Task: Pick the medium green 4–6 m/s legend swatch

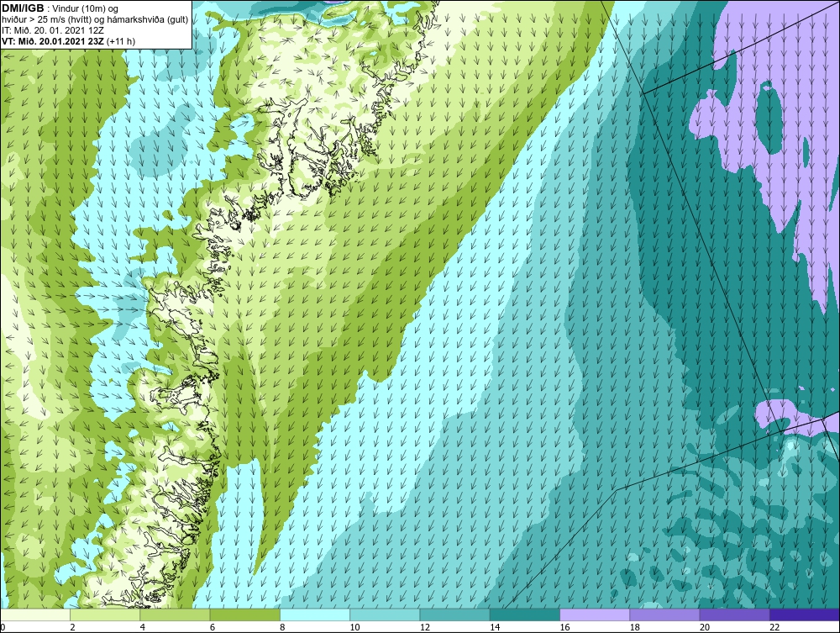Action: tap(175, 615)
